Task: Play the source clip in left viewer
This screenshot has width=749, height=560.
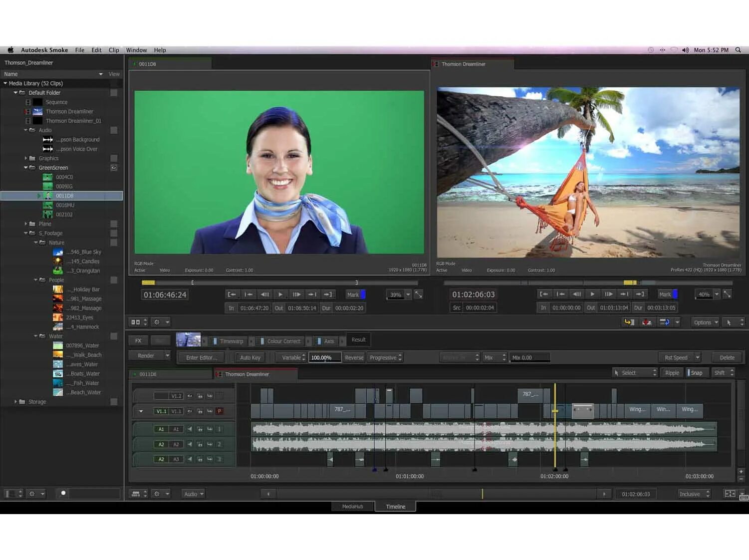Action: [280, 294]
